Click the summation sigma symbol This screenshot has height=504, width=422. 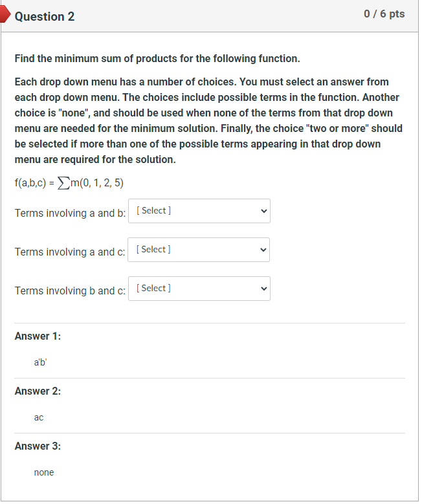click(x=65, y=183)
